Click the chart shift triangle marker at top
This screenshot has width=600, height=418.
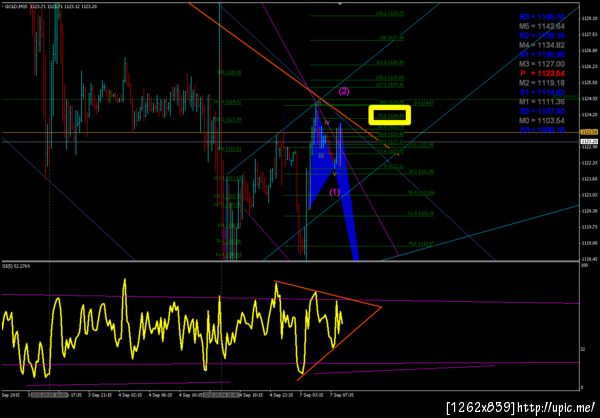tap(340, 4)
